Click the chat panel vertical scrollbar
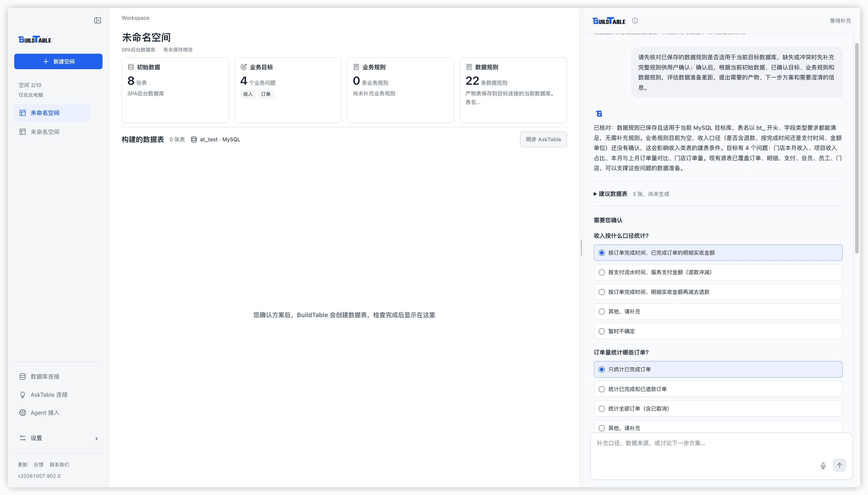Screen dimensions: 868x495 click(x=857, y=148)
